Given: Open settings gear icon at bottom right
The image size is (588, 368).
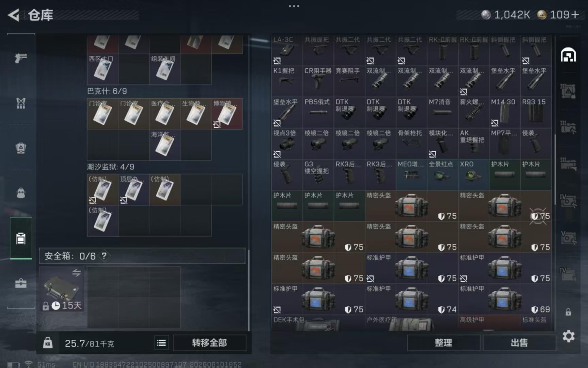Looking at the screenshot, I should click(568, 336).
